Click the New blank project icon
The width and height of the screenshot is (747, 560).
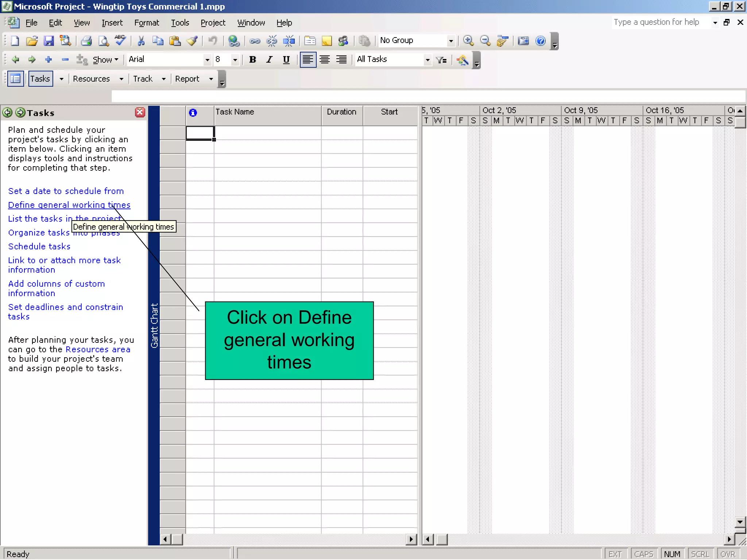[15, 41]
